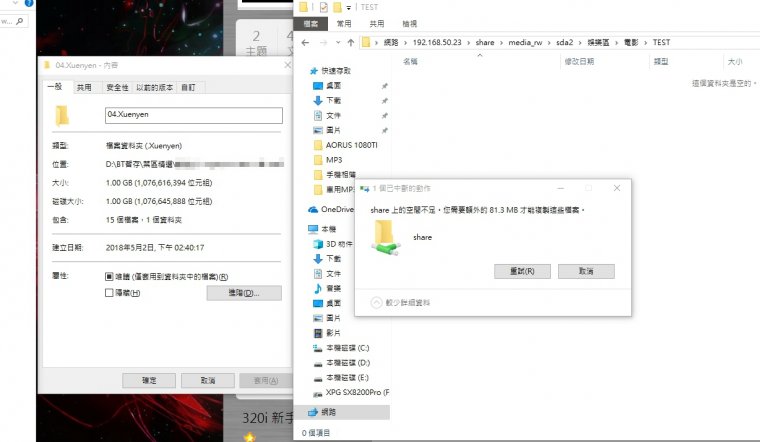760x442 pixels.
Task: Switch to the 安全性 (Security) tab in Properties
Action: point(117,87)
